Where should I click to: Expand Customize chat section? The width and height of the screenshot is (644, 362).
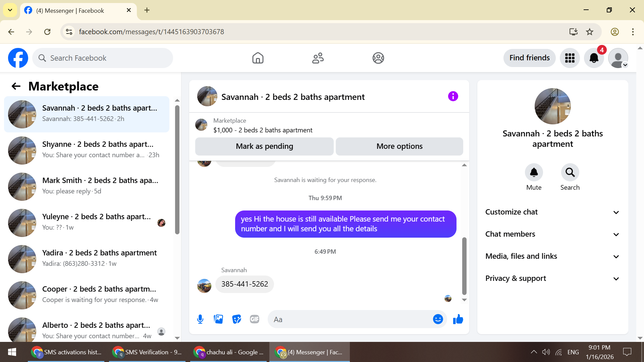click(x=552, y=212)
